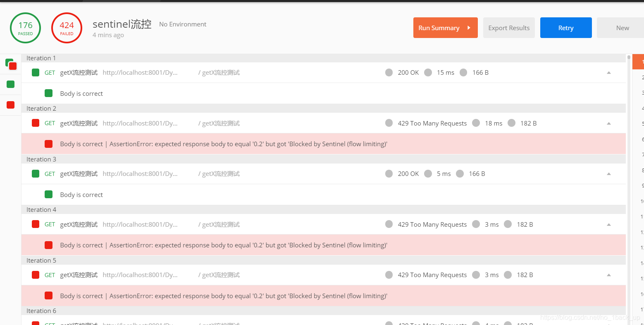
Task: Click the 176 Passed counter circle
Action: (25, 28)
